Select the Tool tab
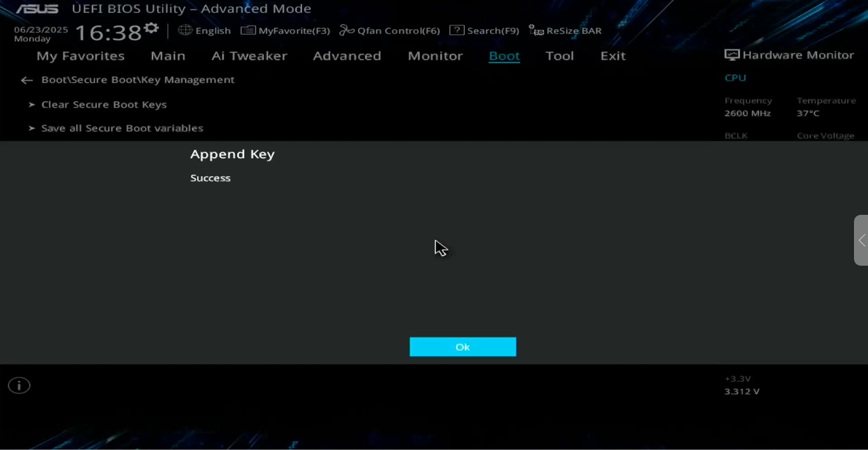This screenshot has width=868, height=450. pos(560,56)
